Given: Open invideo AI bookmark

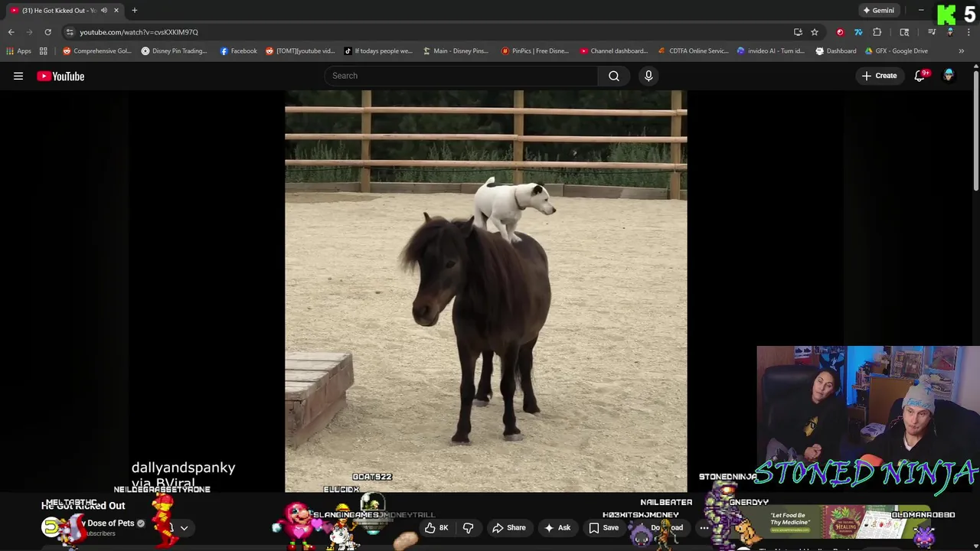Looking at the screenshot, I should 771,51.
